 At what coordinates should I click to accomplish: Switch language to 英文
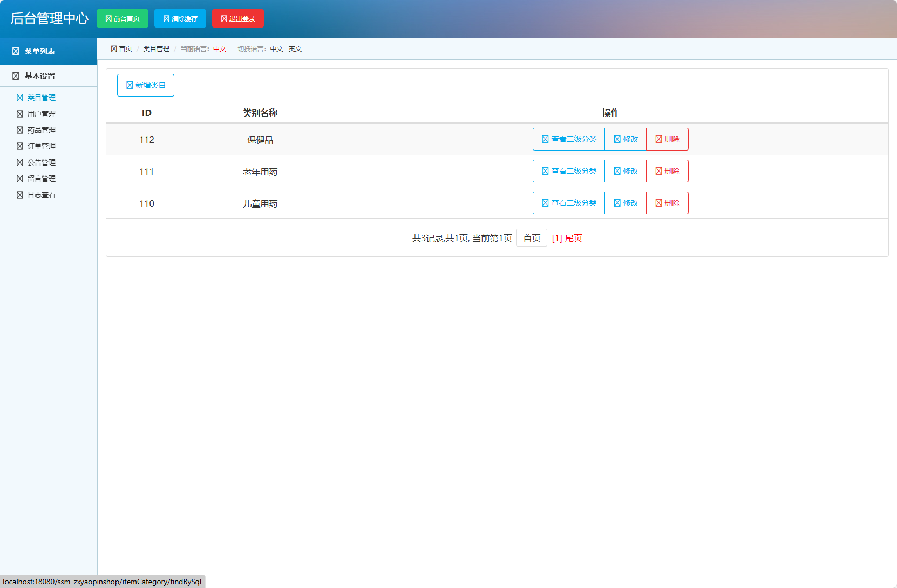click(295, 49)
